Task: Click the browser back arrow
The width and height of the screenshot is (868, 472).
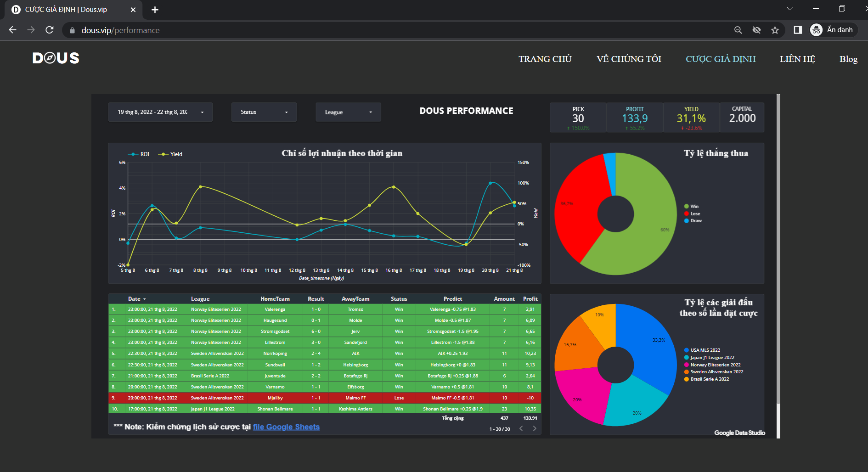Action: coord(12,30)
